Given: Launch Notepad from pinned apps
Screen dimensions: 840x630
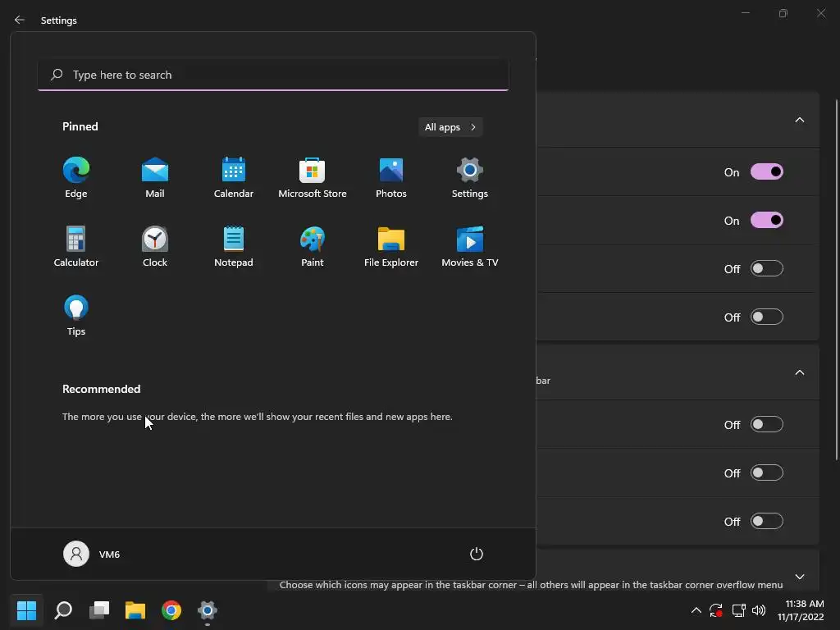Looking at the screenshot, I should (234, 246).
